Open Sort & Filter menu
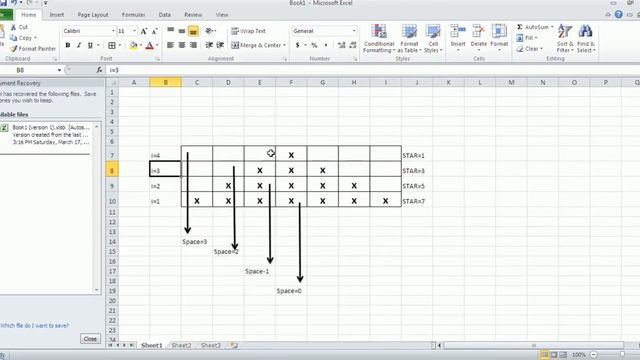Image resolution: width=640 pixels, height=360 pixels. click(565, 38)
